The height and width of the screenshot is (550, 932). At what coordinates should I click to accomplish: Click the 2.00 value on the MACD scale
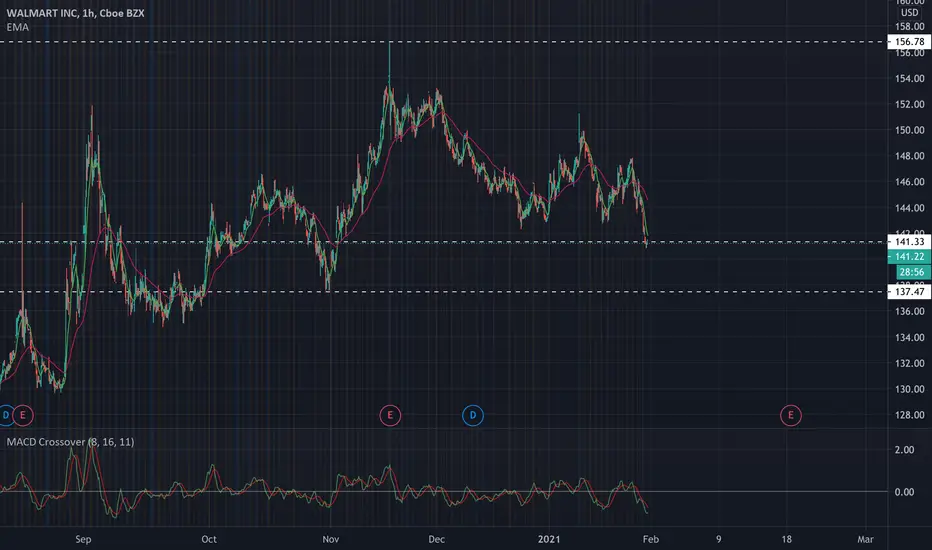[x=904, y=450]
